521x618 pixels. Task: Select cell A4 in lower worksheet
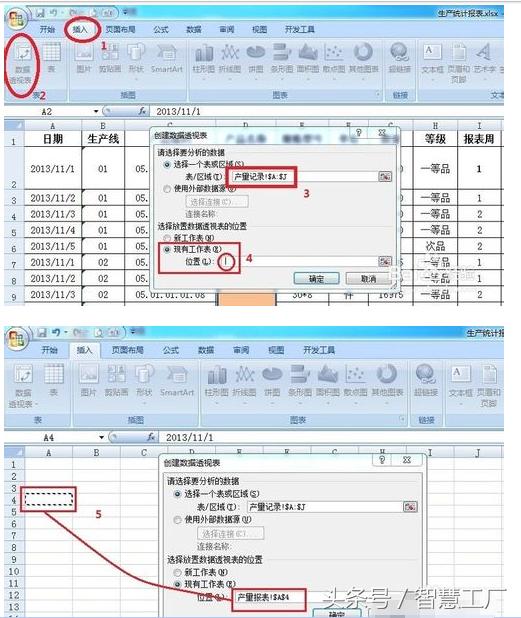pyautogui.click(x=48, y=500)
